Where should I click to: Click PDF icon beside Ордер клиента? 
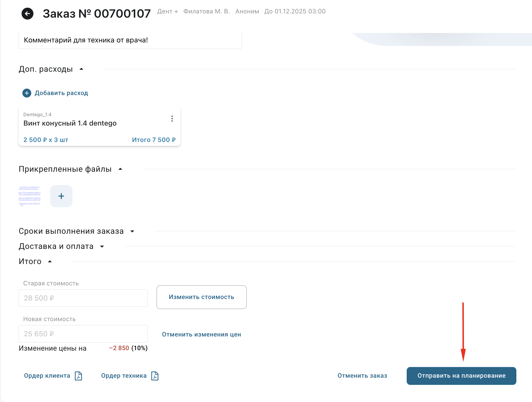[78, 376]
